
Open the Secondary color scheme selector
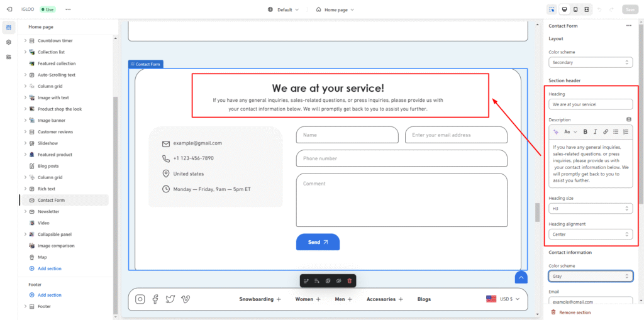pyautogui.click(x=590, y=62)
